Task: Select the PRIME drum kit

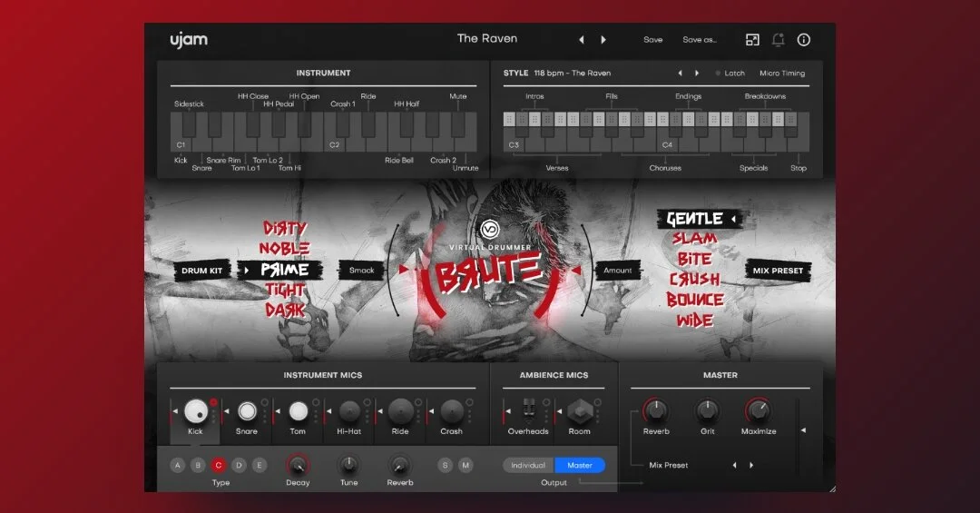Action: [x=285, y=270]
